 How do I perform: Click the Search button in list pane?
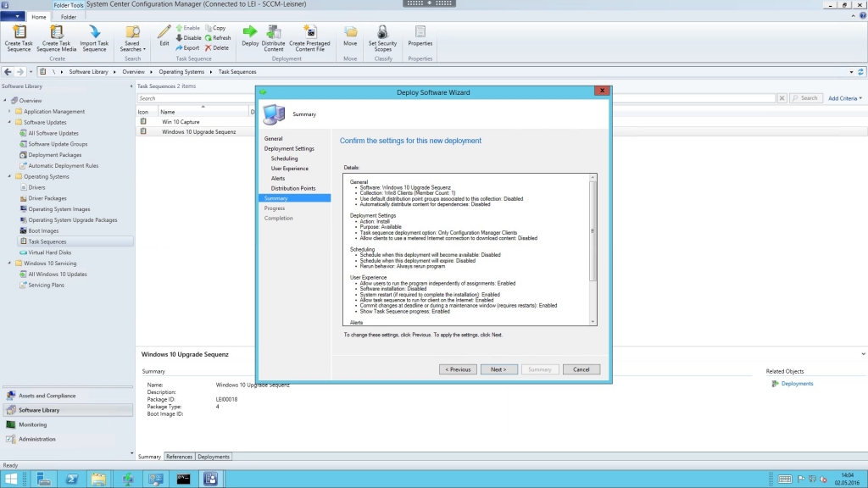(x=805, y=98)
